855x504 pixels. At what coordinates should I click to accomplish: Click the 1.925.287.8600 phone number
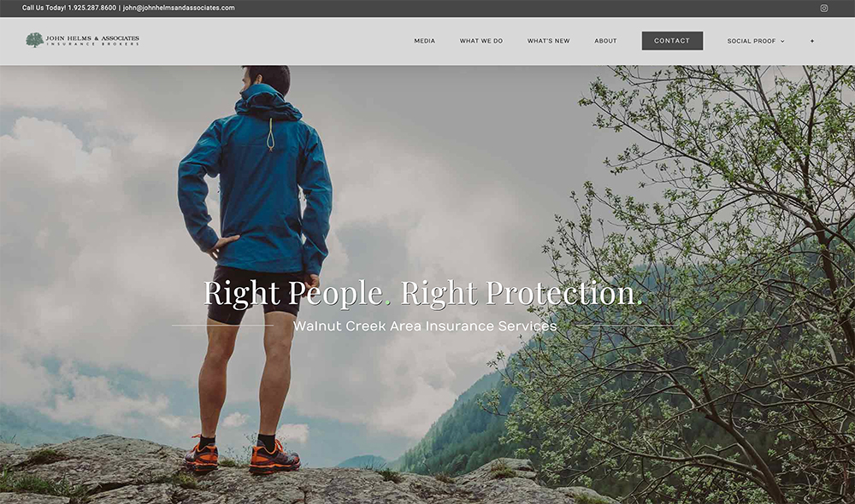click(x=91, y=9)
